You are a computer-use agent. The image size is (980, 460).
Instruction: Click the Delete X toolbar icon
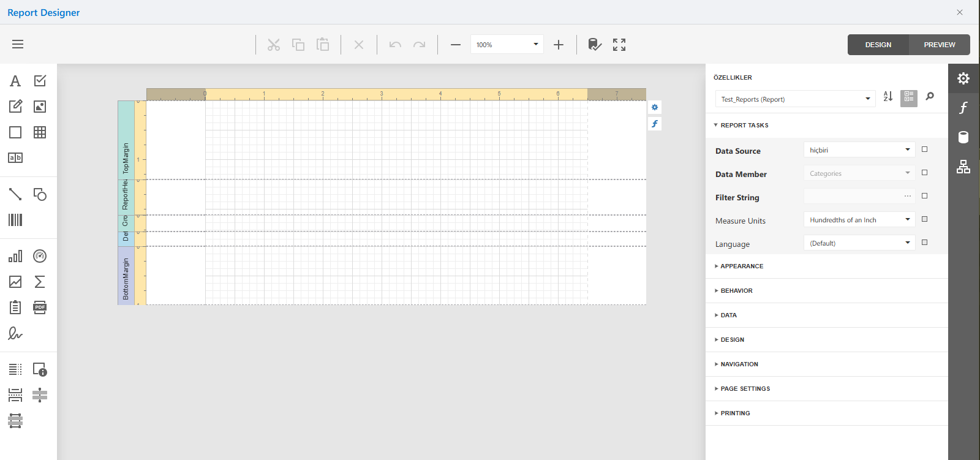(x=359, y=45)
